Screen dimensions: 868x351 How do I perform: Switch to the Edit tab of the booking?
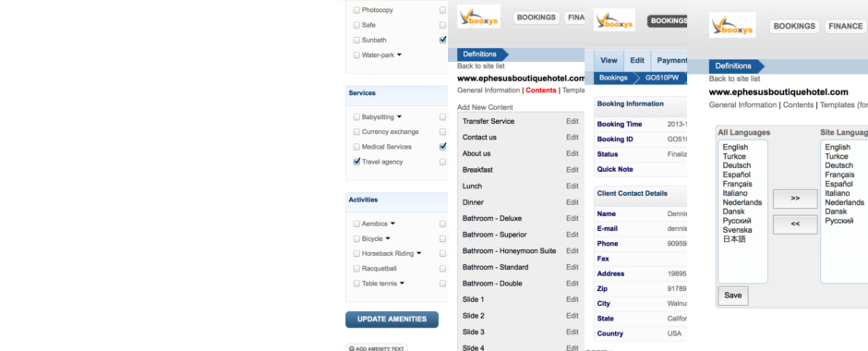click(x=637, y=61)
